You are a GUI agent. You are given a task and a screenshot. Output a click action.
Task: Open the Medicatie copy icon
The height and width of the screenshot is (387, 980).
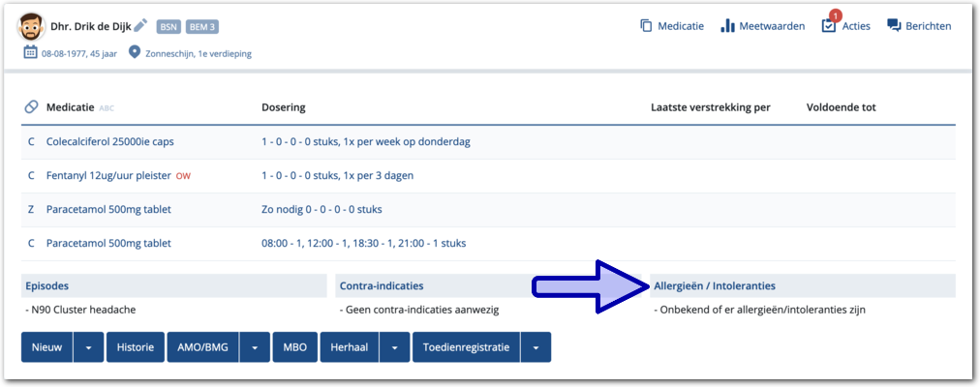[x=646, y=26]
